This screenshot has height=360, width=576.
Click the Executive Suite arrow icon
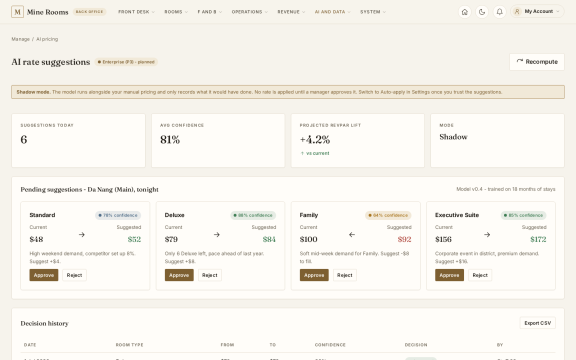pos(487,234)
